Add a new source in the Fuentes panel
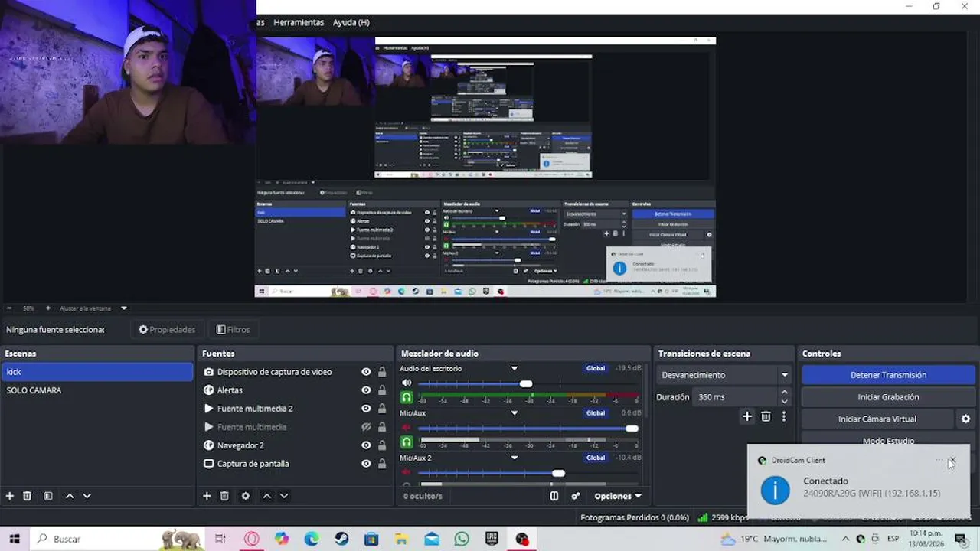980x551 pixels. tap(207, 496)
